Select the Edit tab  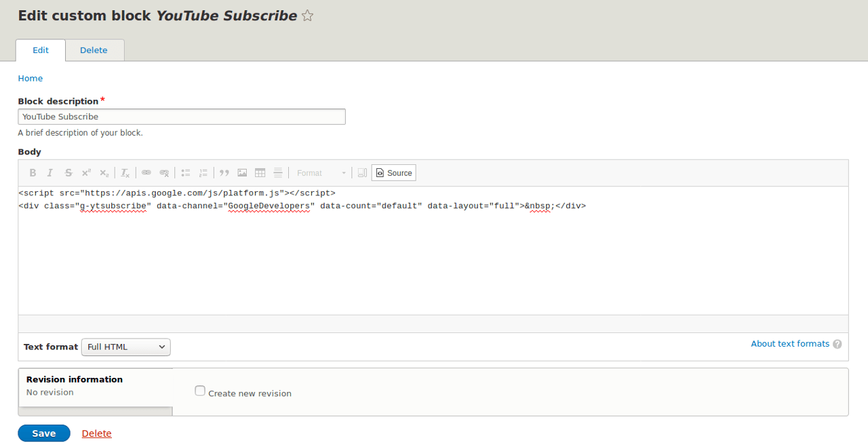coord(41,50)
